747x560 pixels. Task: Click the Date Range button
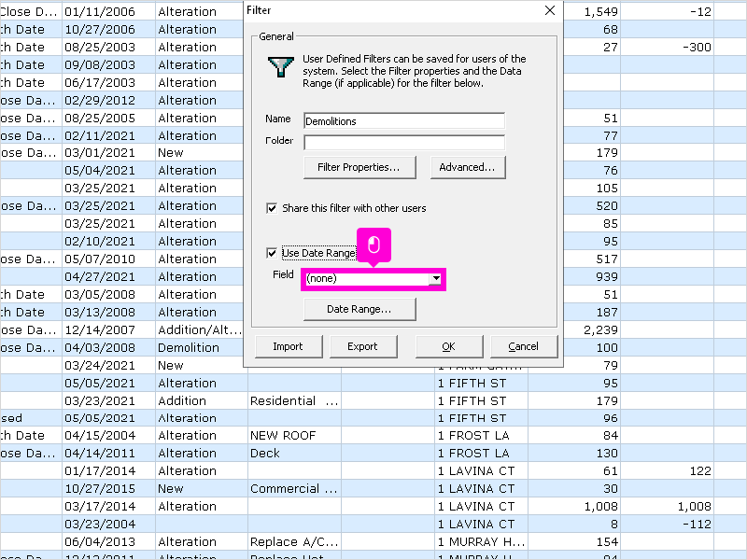pyautogui.click(x=359, y=309)
